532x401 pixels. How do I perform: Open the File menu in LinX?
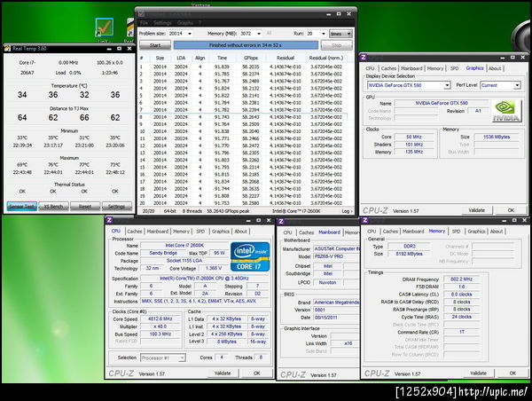point(144,23)
